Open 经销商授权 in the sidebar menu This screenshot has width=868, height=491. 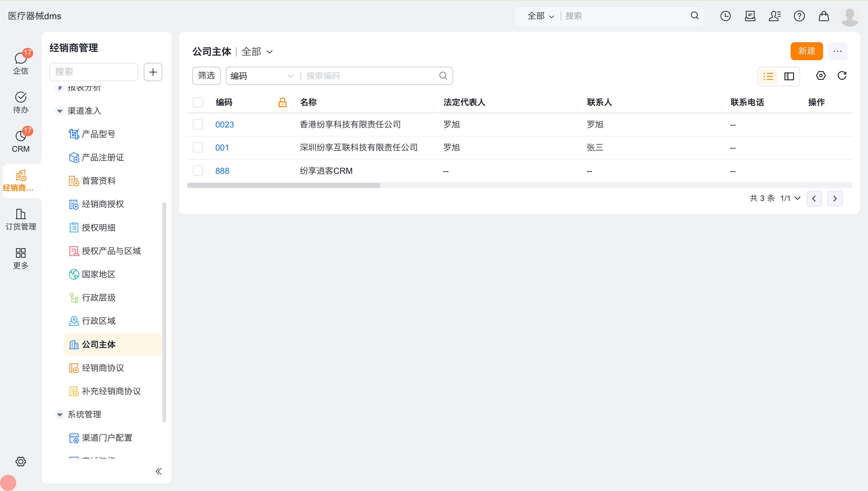tap(102, 204)
